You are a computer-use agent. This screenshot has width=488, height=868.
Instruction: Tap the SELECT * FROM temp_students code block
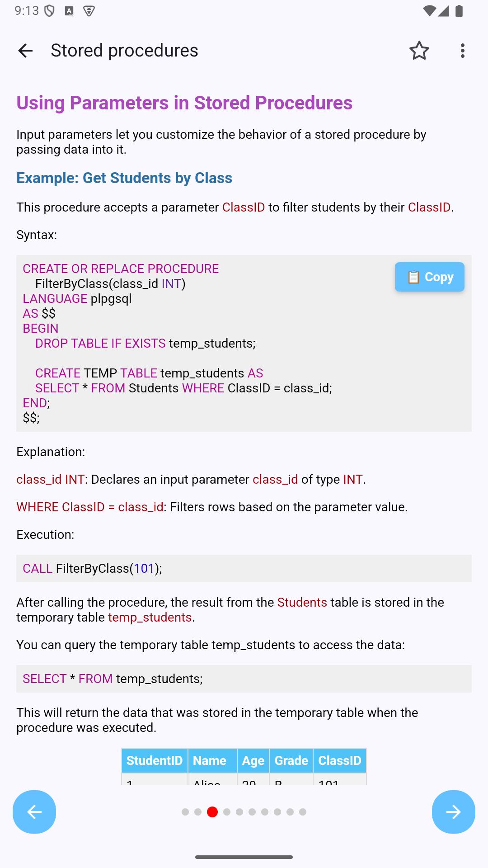(x=244, y=679)
